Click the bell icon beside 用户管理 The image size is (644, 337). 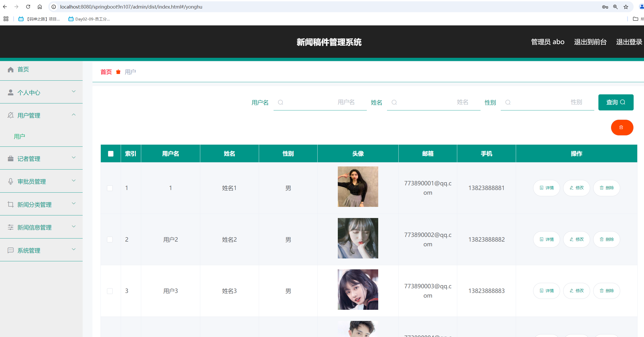11,115
